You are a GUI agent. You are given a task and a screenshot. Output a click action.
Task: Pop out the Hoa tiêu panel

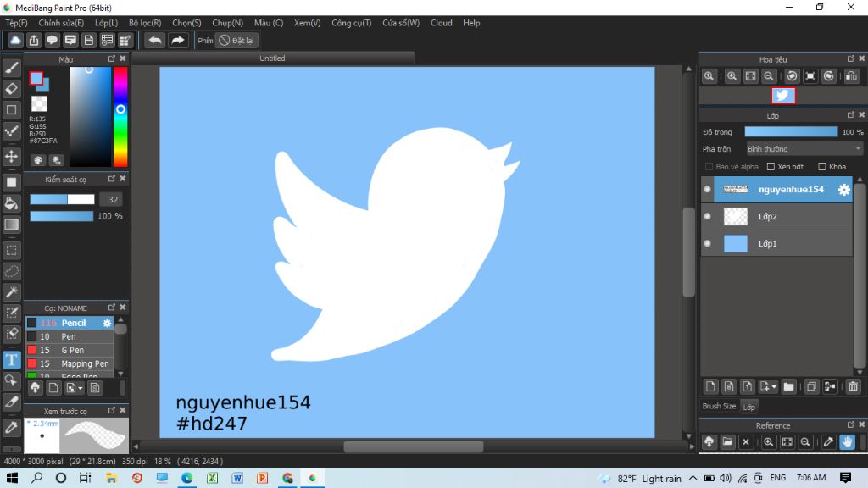851,58
